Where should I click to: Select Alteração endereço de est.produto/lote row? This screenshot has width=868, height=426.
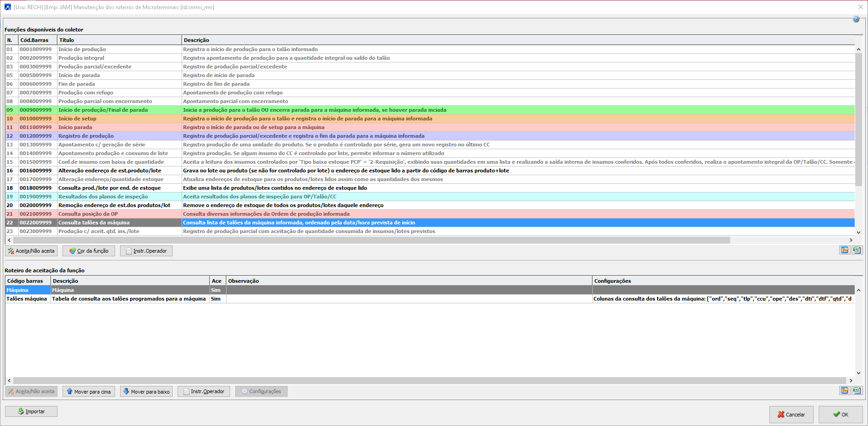[430, 171]
